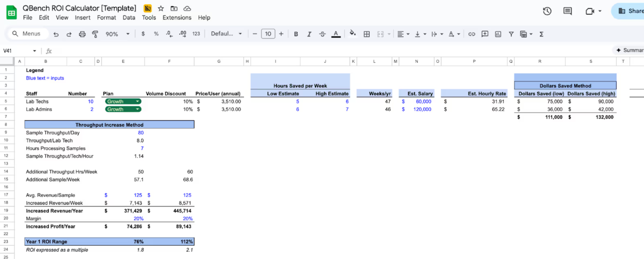Toggle bold formatting
The image size is (644, 259).
(x=296, y=34)
